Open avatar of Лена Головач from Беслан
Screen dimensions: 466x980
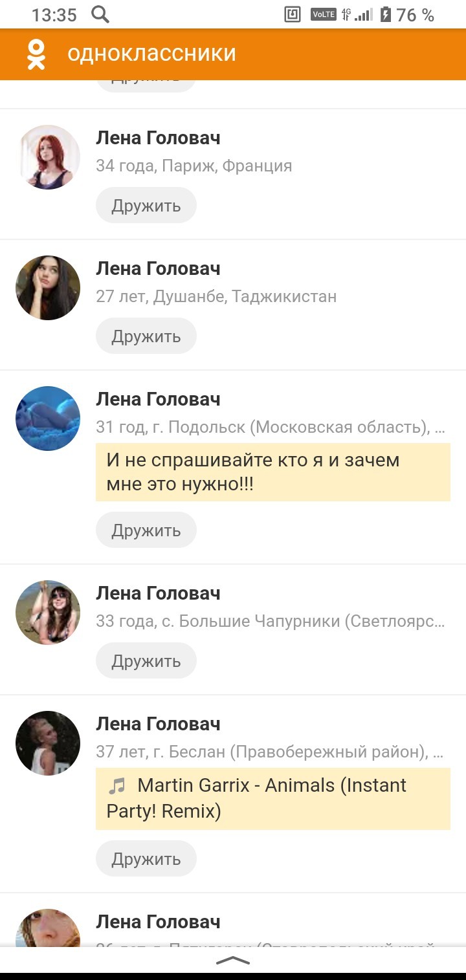pos(48,743)
